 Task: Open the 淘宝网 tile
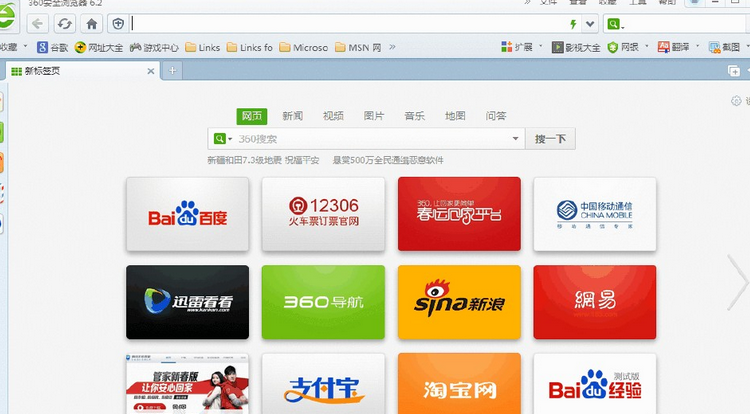(459, 384)
